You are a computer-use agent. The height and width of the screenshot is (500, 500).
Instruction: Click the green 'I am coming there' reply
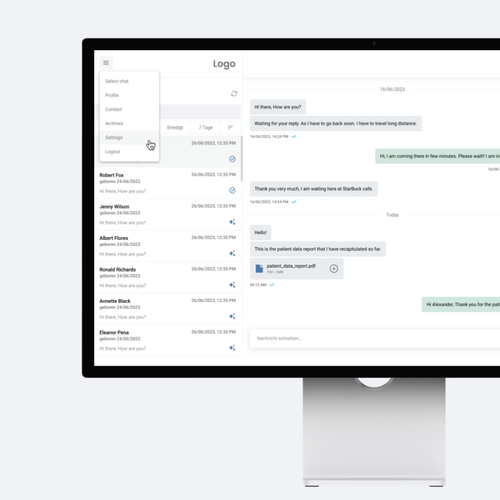pyautogui.click(x=438, y=156)
